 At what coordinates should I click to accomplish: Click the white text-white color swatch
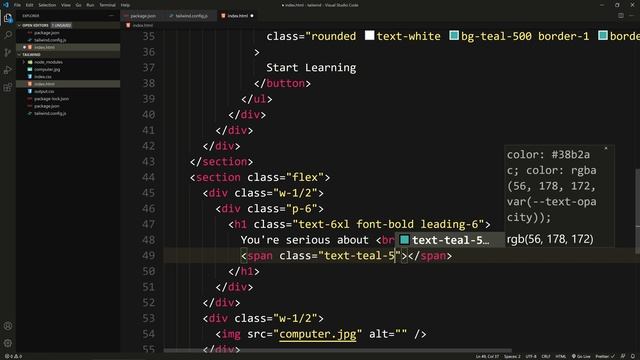click(369, 36)
